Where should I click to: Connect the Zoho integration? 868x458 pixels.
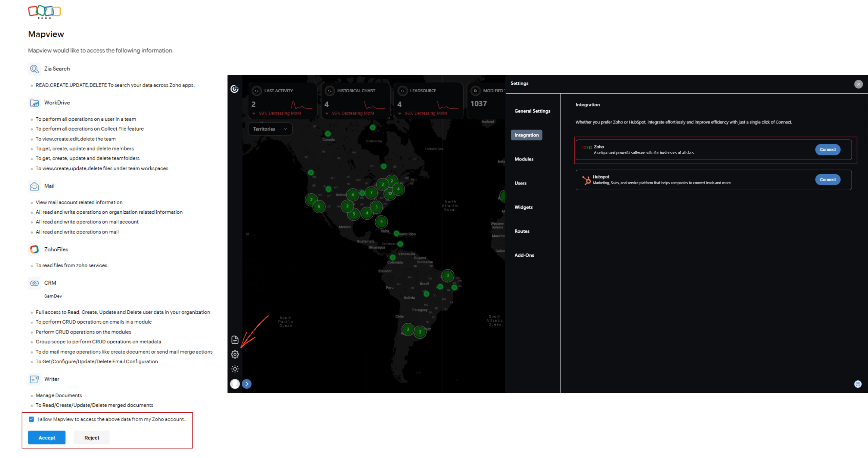tap(827, 150)
